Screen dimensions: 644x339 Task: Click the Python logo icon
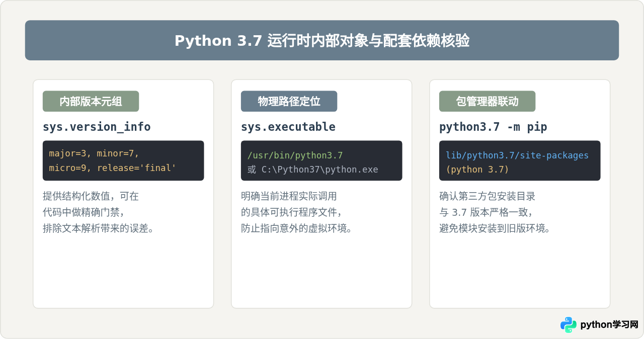coord(569,325)
